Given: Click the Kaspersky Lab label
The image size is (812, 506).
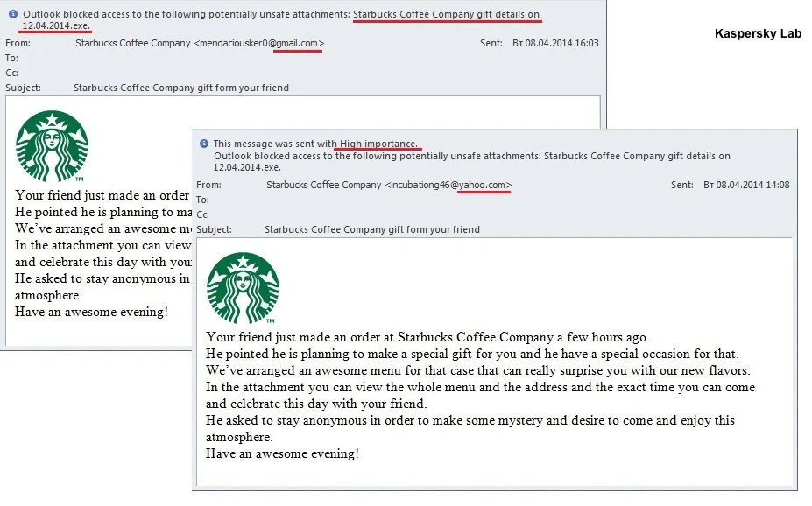Looking at the screenshot, I should (x=758, y=34).
